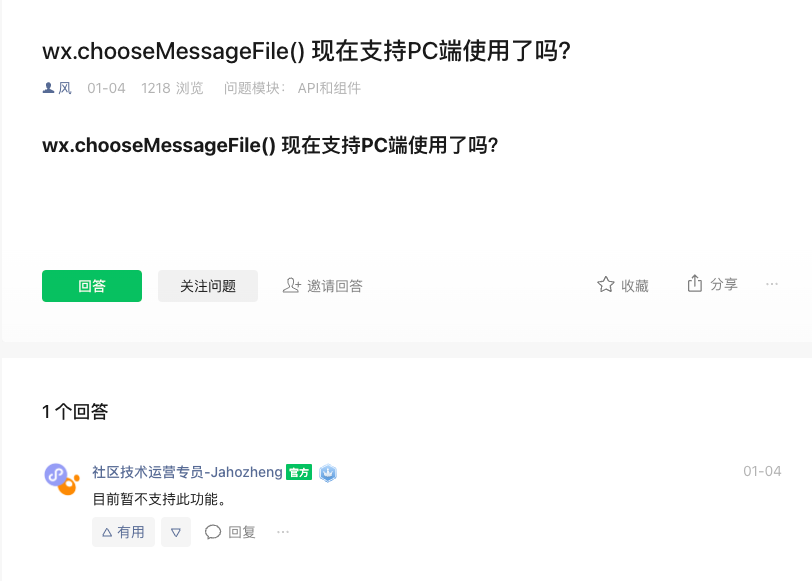
Task: Click the answerer's avatar image
Action: [x=62, y=479]
